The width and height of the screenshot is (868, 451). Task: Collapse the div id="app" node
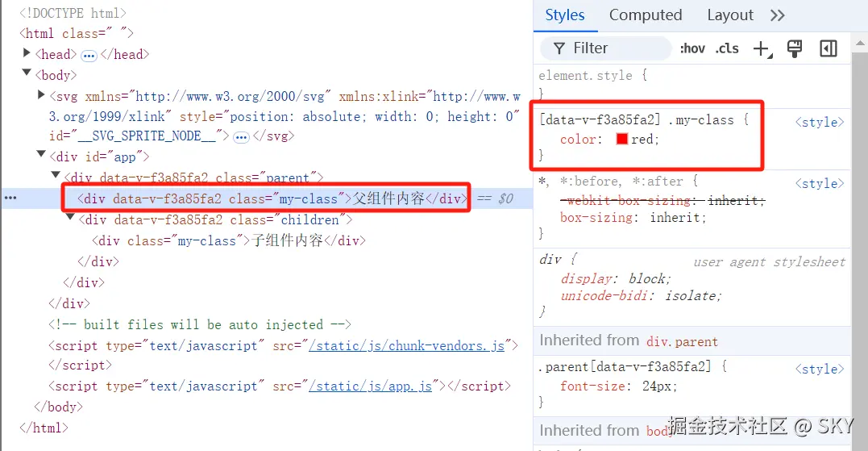(x=41, y=154)
